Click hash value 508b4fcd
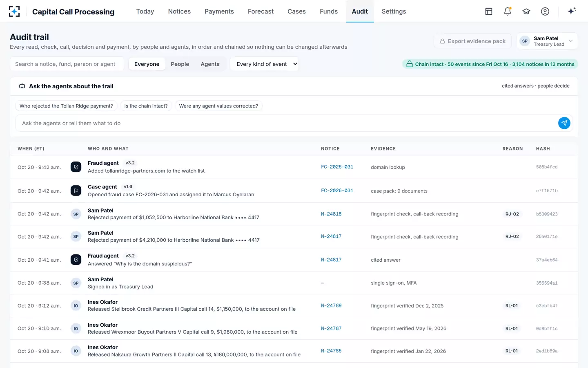The height and width of the screenshot is (368, 588). point(547,167)
